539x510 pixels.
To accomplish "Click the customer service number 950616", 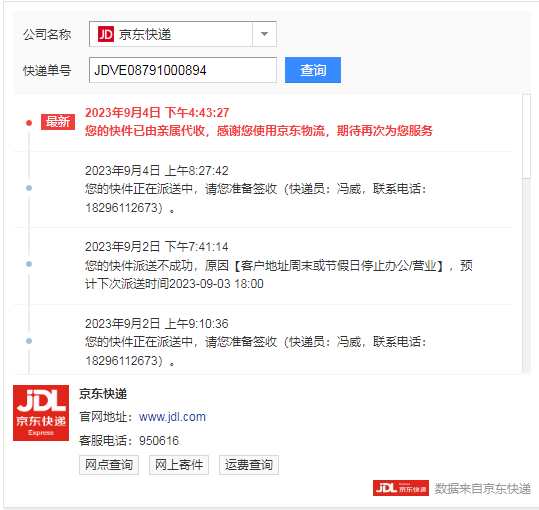I will click(159, 441).
